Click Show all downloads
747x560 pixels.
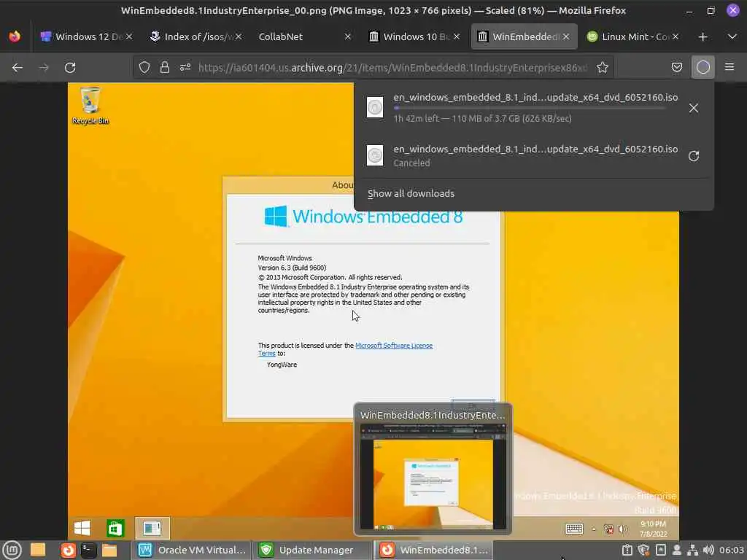411,194
